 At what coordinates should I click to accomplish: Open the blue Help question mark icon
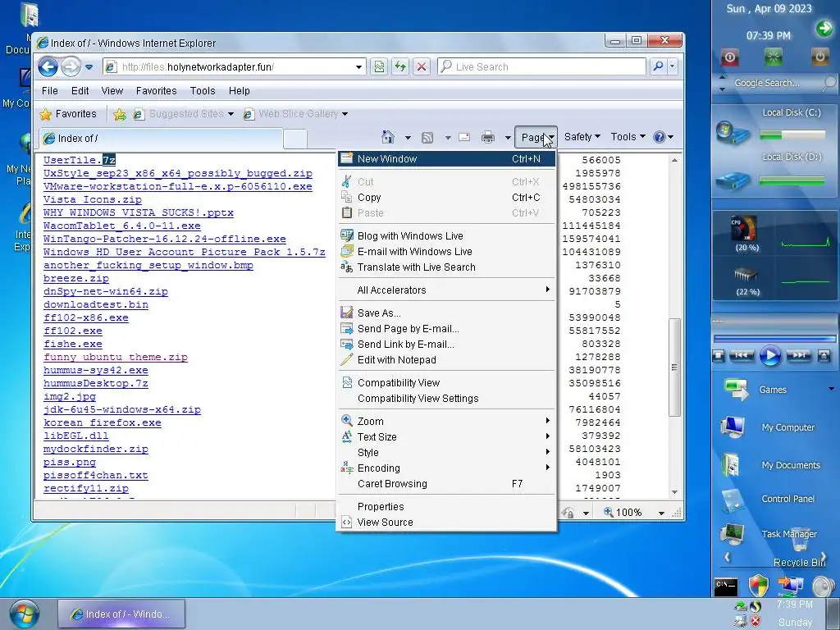[660, 137]
